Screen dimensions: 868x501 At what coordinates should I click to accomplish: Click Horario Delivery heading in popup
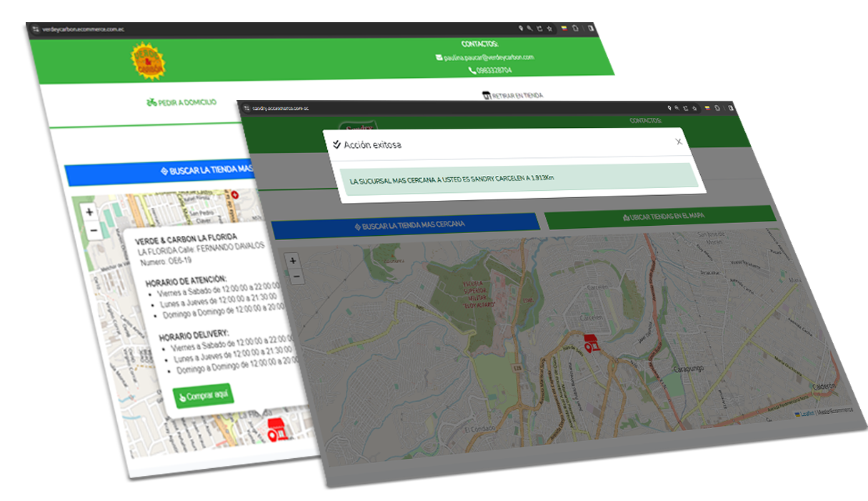[x=194, y=334]
